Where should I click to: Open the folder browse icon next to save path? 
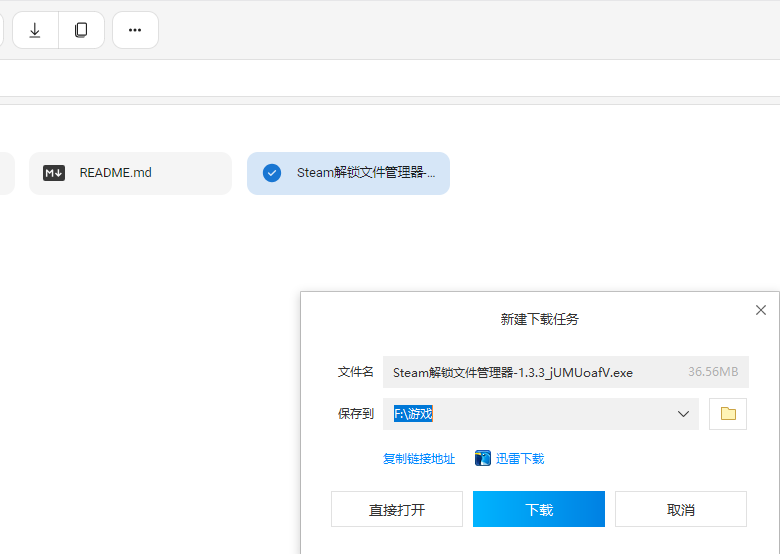tap(728, 414)
